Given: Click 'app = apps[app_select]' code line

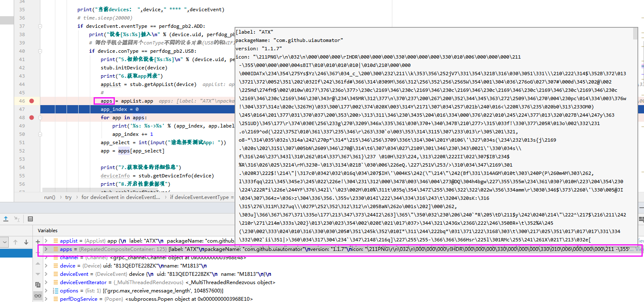Looking at the screenshot, I should click(x=132, y=151).
